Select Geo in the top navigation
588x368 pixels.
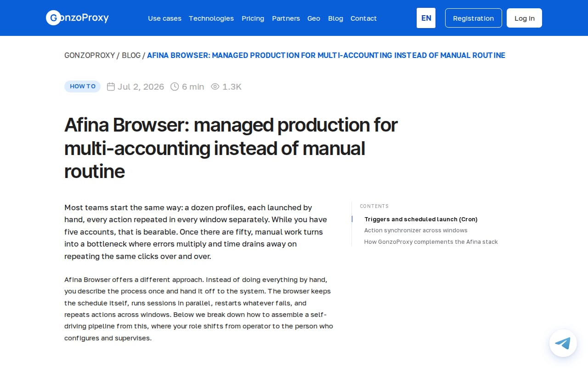[x=314, y=18]
